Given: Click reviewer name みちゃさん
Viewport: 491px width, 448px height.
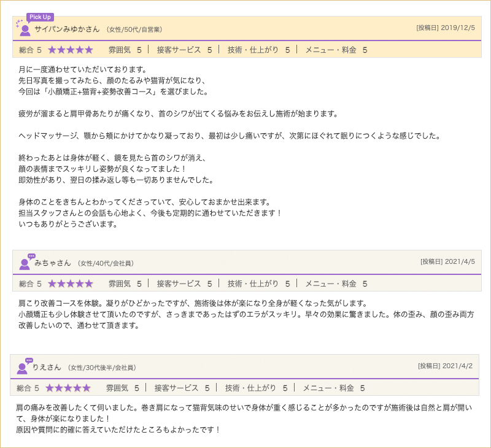Looking at the screenshot, I should click(53, 263).
